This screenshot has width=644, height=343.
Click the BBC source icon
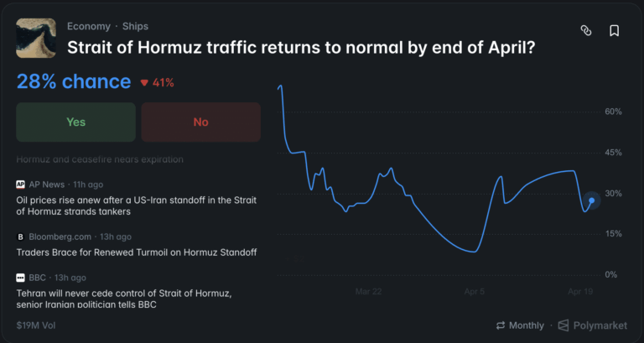(x=21, y=278)
